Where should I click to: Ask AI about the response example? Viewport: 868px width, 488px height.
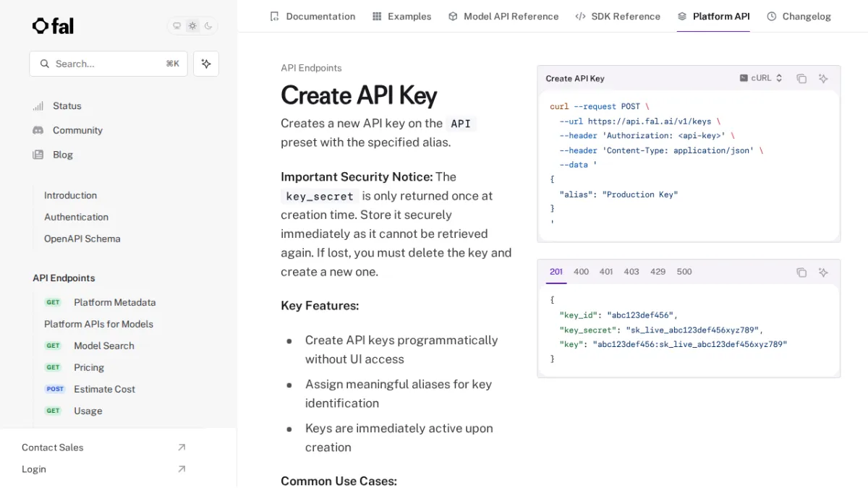click(823, 273)
